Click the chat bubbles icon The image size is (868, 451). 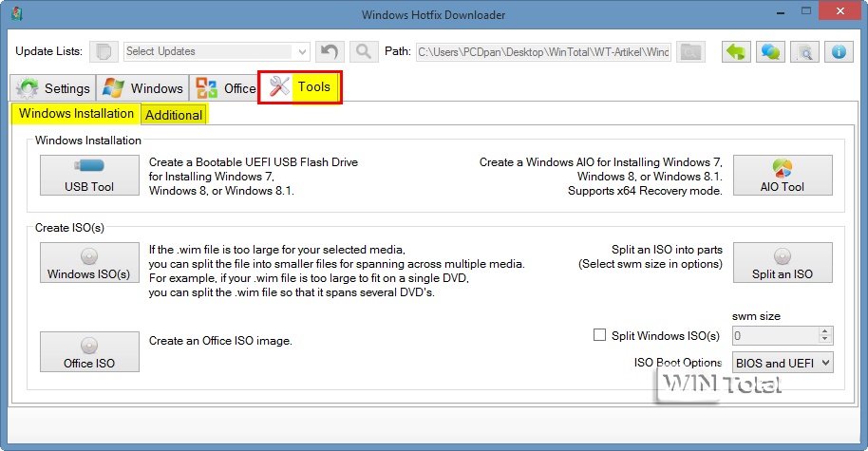770,52
